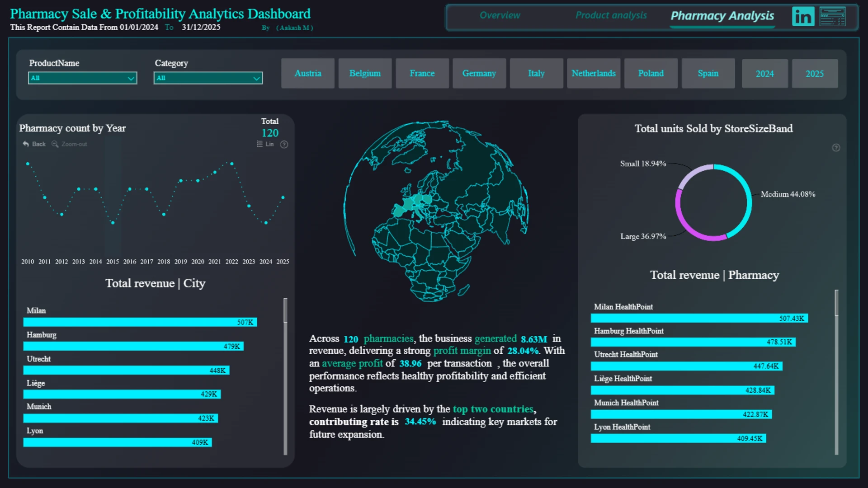Open help icon in StoreSizeBand donut chart

pyautogui.click(x=836, y=148)
